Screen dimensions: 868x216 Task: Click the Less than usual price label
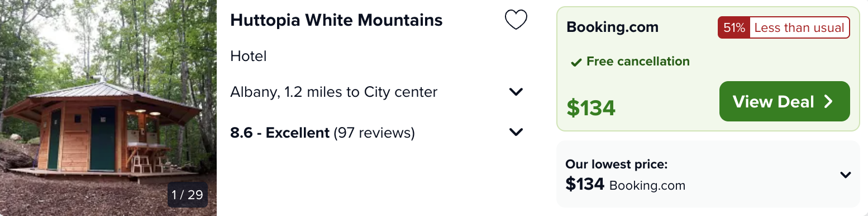799,27
